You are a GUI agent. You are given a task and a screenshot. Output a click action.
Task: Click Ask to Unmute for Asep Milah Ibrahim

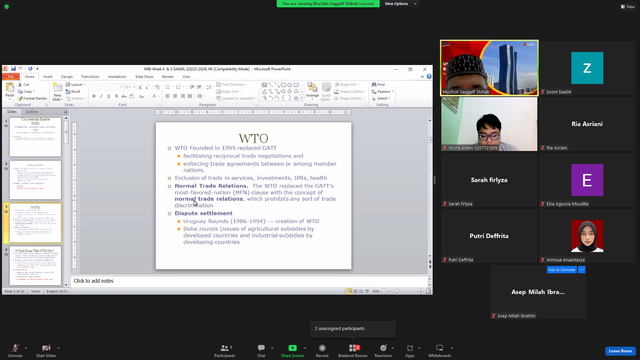coord(562,270)
